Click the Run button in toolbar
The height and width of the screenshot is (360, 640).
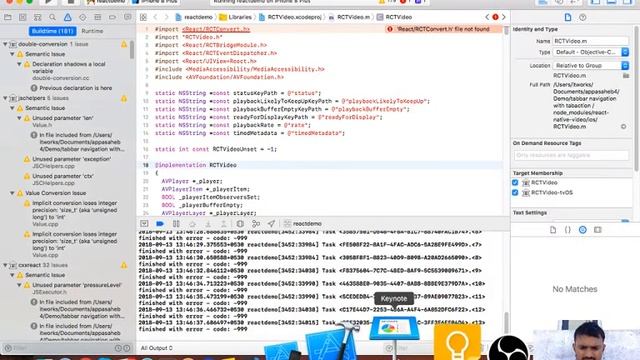point(48,2)
